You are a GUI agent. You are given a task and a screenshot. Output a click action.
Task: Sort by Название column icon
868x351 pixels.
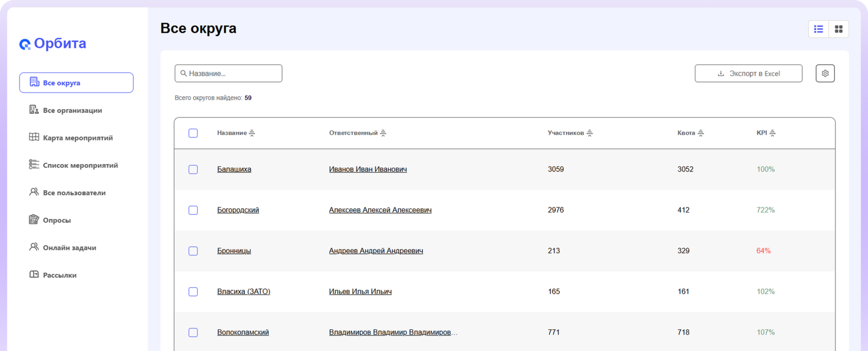tap(252, 133)
